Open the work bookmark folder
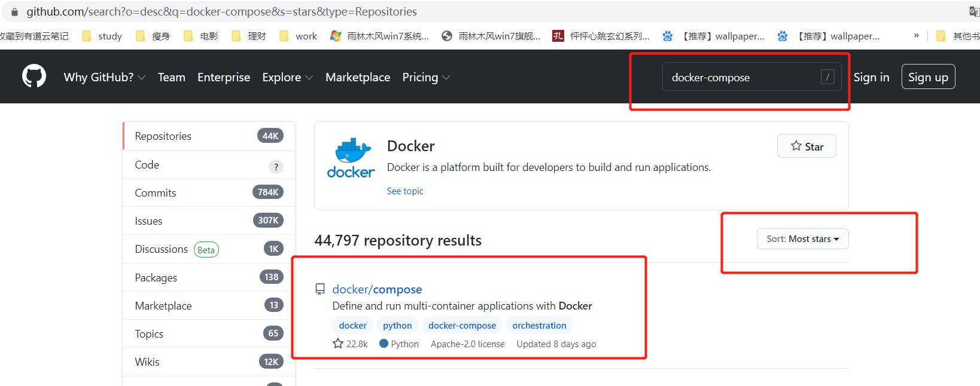Screen dimensions: 980x386 (x=299, y=36)
